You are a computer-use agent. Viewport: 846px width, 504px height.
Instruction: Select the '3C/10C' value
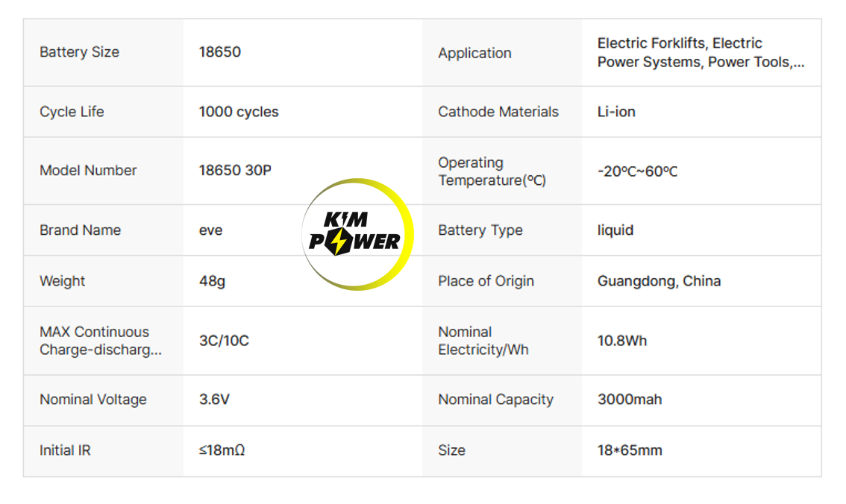point(224,341)
